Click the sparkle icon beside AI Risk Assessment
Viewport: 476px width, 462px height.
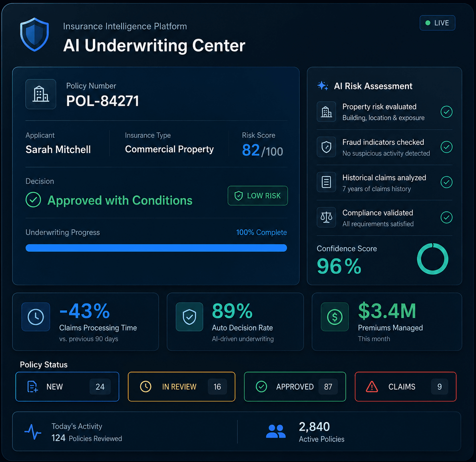point(323,86)
